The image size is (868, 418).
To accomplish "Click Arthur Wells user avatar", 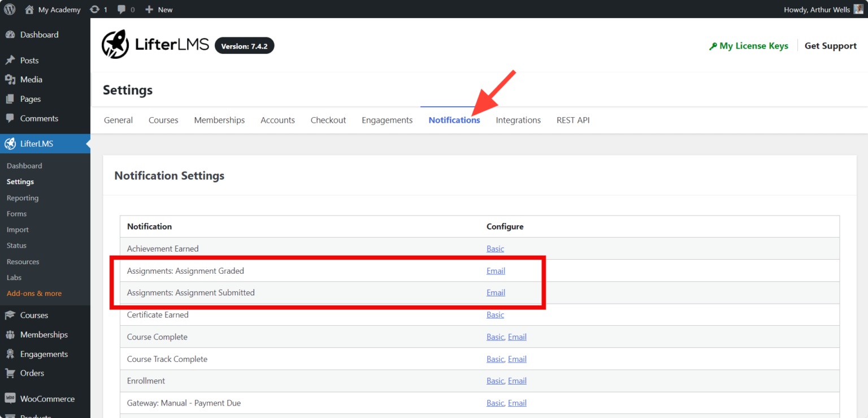I will click(x=858, y=9).
